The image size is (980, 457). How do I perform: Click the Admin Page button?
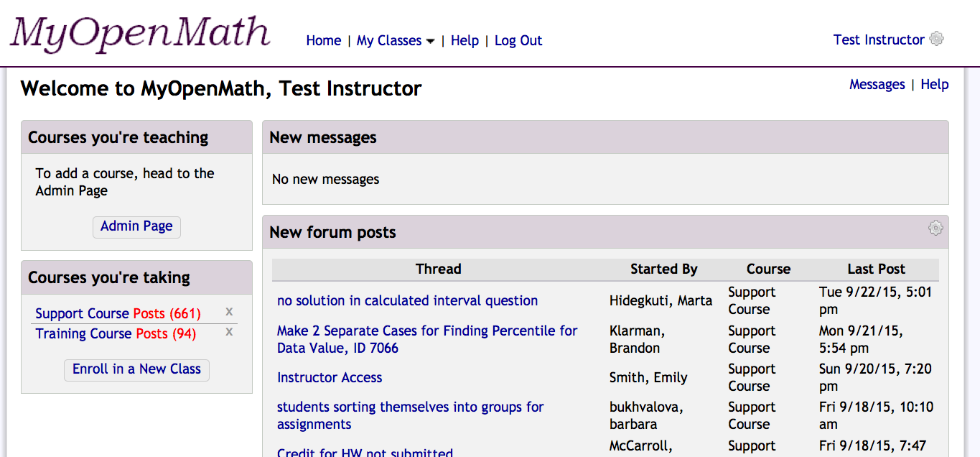coord(136,226)
